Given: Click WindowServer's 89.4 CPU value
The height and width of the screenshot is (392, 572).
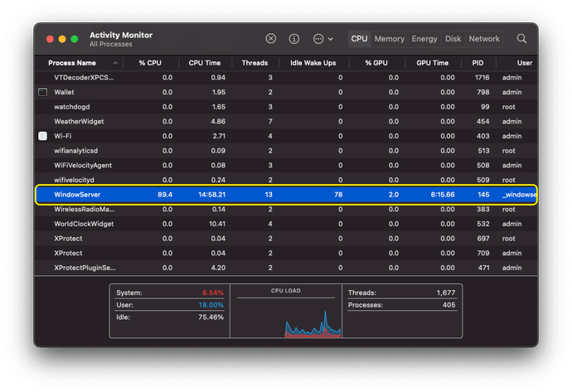Looking at the screenshot, I should click(x=165, y=195).
